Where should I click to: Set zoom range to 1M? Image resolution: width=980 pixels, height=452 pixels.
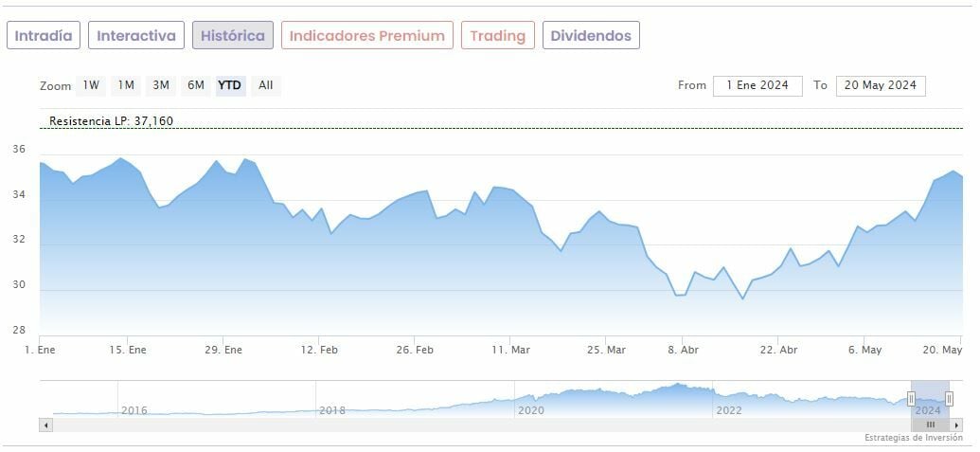click(x=126, y=85)
